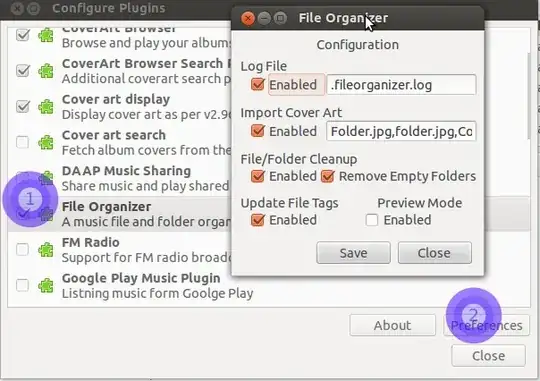Image resolution: width=540 pixels, height=381 pixels.
Task: Enable the Cover art search plugin
Action: click(23, 142)
